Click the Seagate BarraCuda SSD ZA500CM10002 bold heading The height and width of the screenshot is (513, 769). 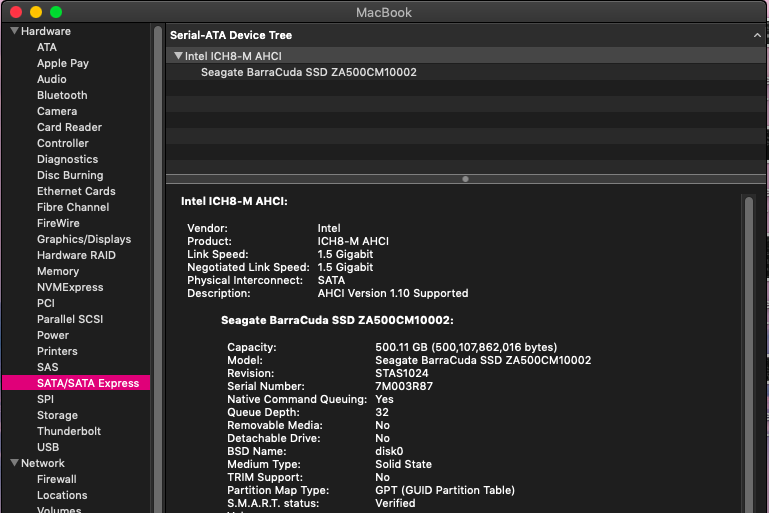pyautogui.click(x=337, y=320)
